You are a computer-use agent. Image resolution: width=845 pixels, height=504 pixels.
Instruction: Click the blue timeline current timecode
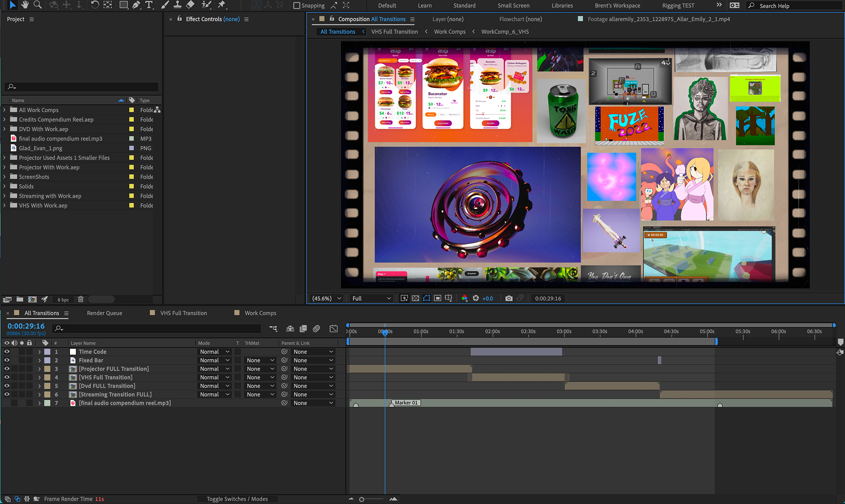(x=26, y=326)
